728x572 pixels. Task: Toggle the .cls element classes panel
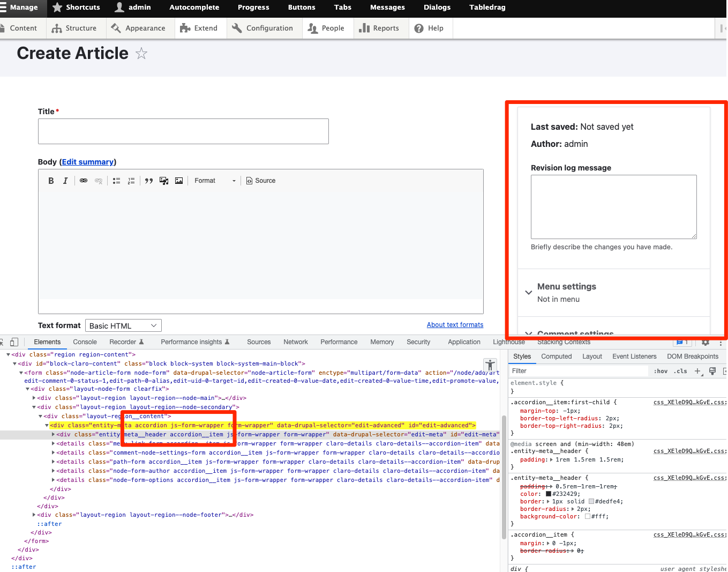click(680, 371)
